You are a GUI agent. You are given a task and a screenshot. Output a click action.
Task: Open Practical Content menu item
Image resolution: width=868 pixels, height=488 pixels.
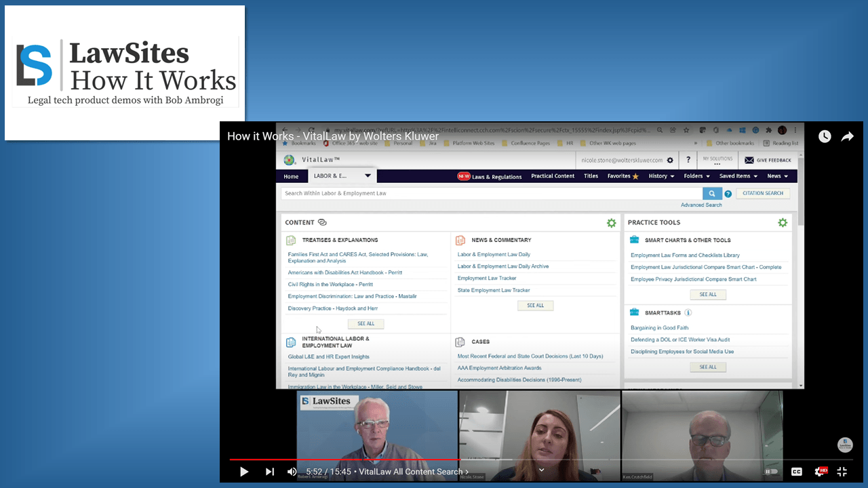[x=553, y=176]
